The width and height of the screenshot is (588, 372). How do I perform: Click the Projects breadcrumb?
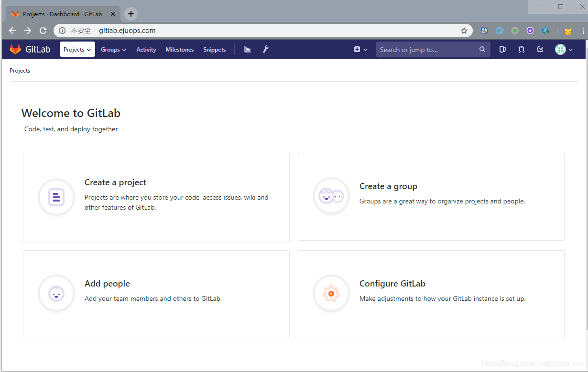[20, 71]
